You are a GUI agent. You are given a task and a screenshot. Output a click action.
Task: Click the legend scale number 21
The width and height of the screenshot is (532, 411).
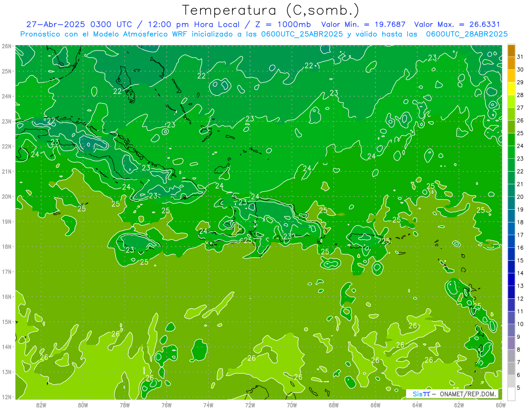[520, 184]
